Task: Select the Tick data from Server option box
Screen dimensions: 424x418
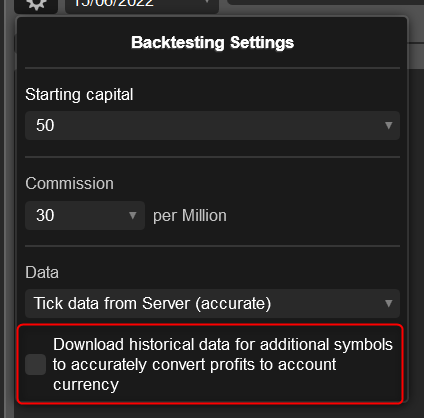Action: 212,303
